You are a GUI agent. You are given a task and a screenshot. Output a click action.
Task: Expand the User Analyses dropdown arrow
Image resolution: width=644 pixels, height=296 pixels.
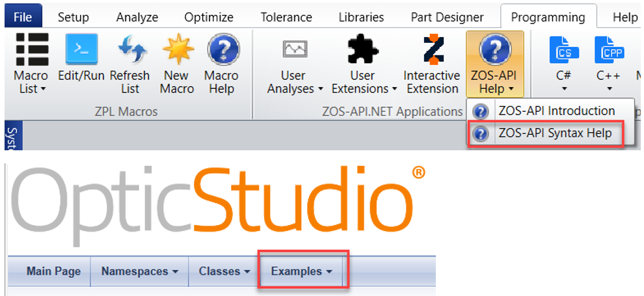320,89
